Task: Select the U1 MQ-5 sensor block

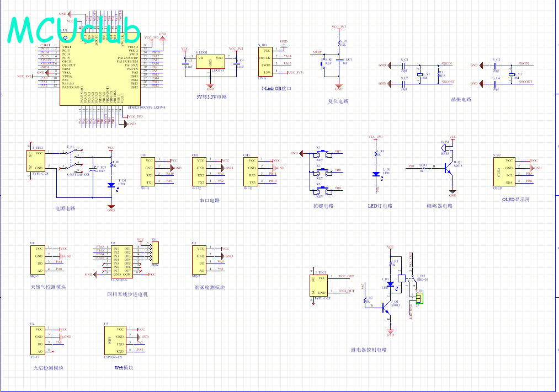Action: 38,260
